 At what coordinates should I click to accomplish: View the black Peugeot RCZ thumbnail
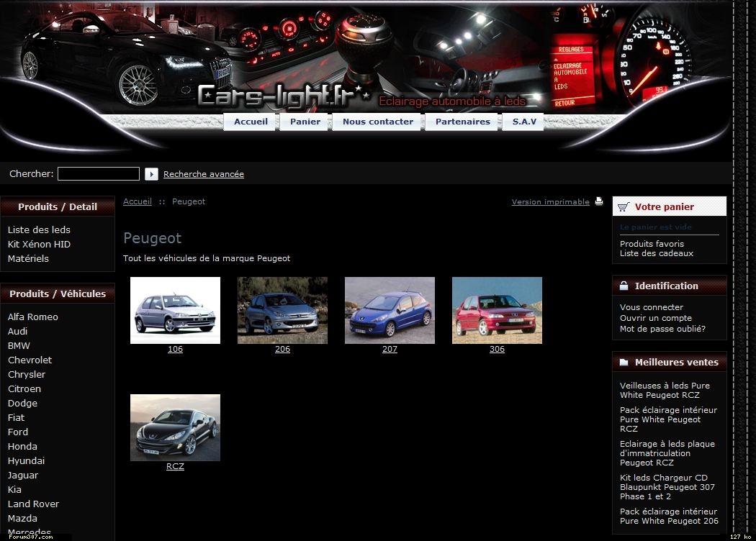tap(175, 427)
